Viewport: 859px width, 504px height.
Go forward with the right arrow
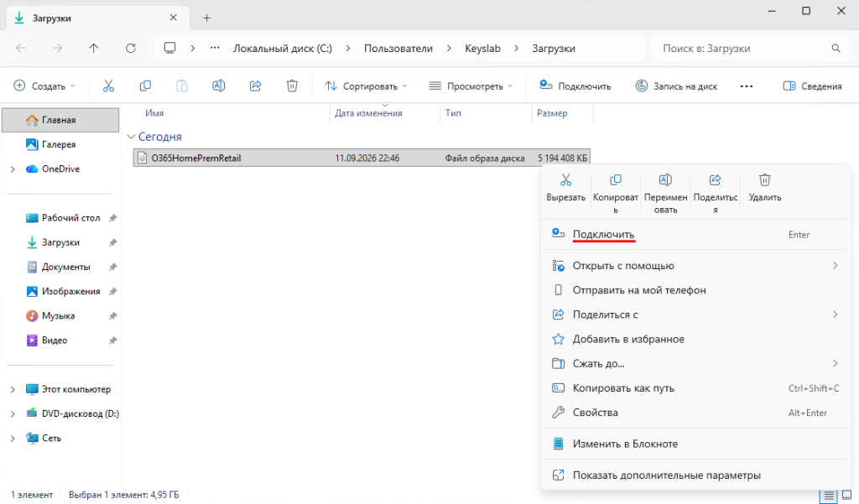[x=57, y=48]
